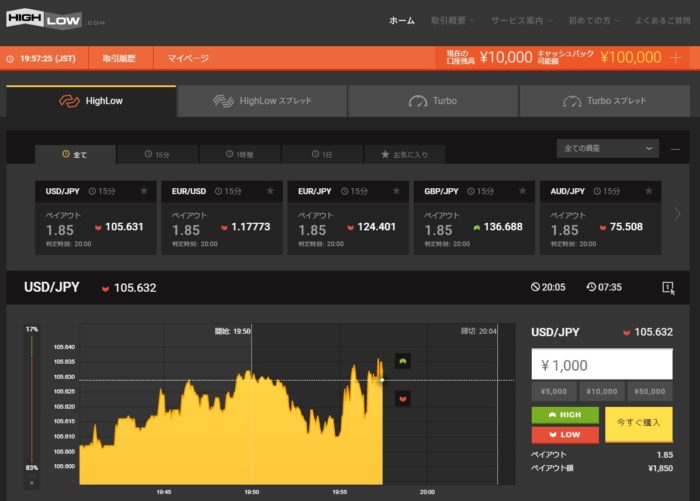Viewport: 700px width, 501px height.
Task: Expand the サービス案内 menu
Action: pos(521,21)
